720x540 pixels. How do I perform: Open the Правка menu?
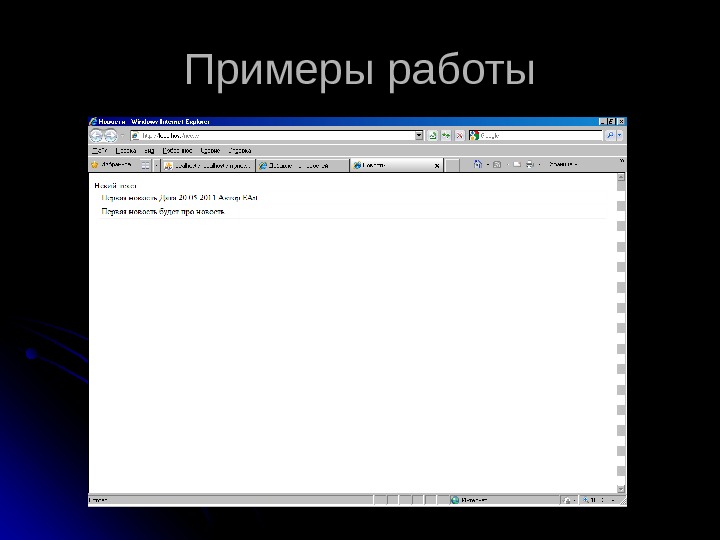pos(125,151)
